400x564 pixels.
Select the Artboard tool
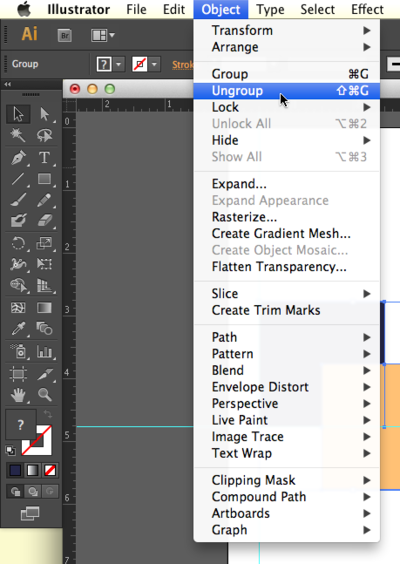(x=18, y=374)
